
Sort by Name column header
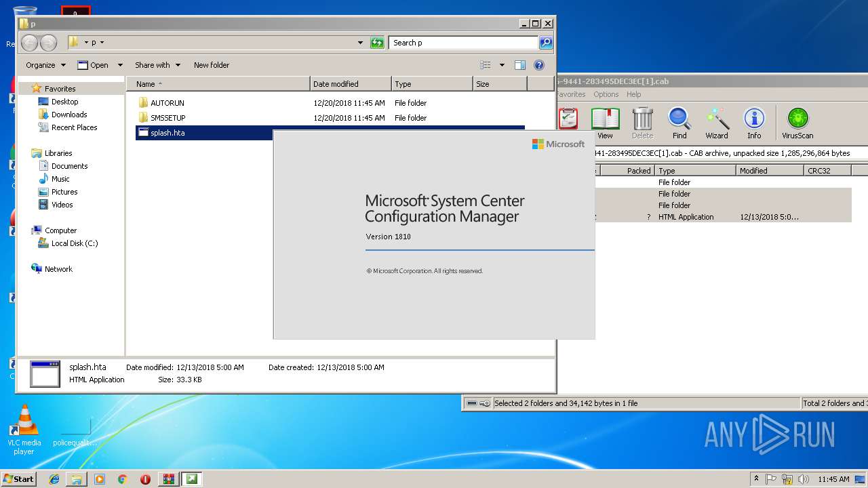click(218, 84)
